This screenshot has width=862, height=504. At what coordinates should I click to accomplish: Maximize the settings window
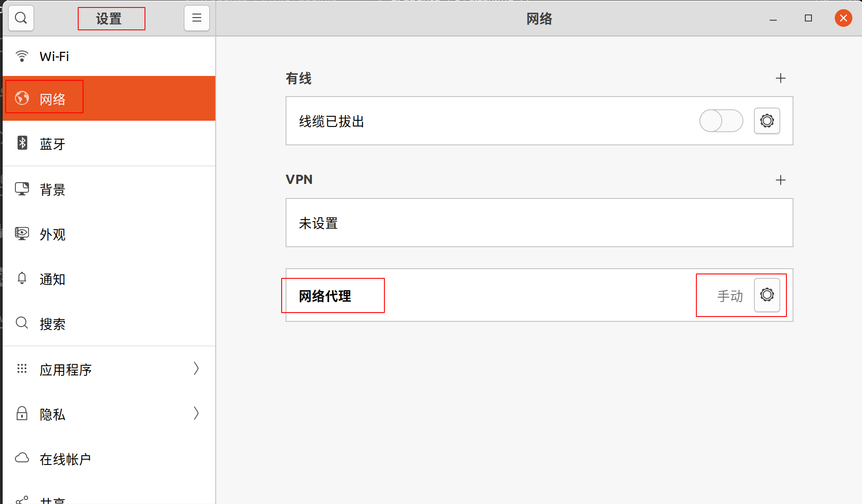point(808,18)
